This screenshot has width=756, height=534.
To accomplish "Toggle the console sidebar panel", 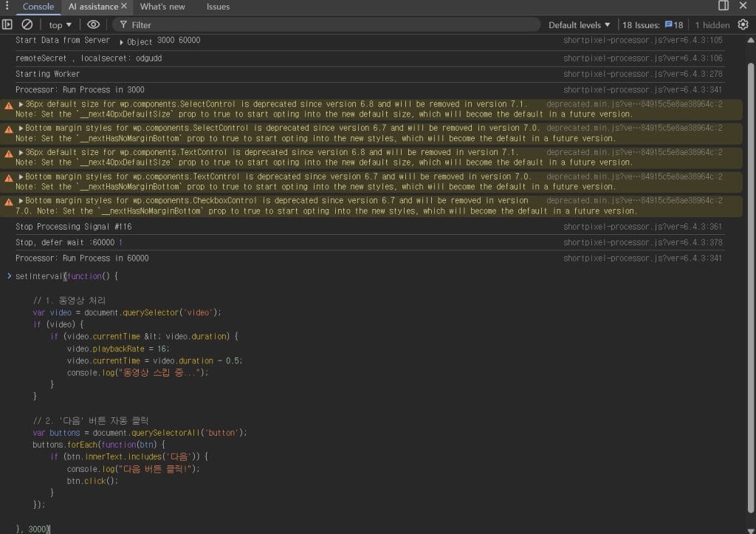I will pyautogui.click(x=8, y=24).
